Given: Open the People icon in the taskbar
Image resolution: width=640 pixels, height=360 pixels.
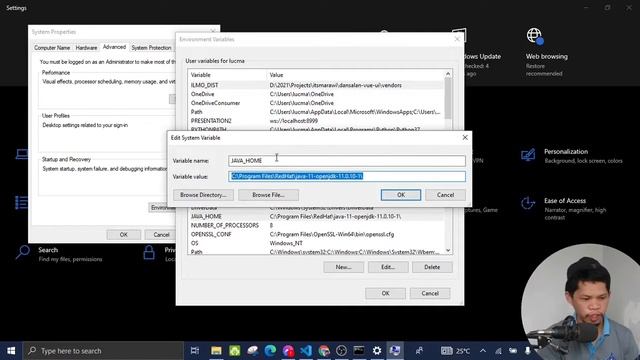Looking at the screenshot, I should pos(419,351).
